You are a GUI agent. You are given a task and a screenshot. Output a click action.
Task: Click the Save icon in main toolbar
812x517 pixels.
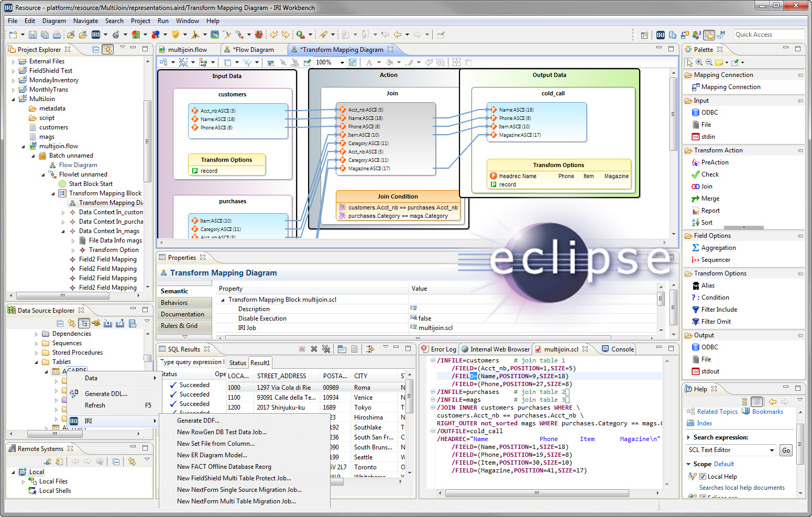[32, 35]
